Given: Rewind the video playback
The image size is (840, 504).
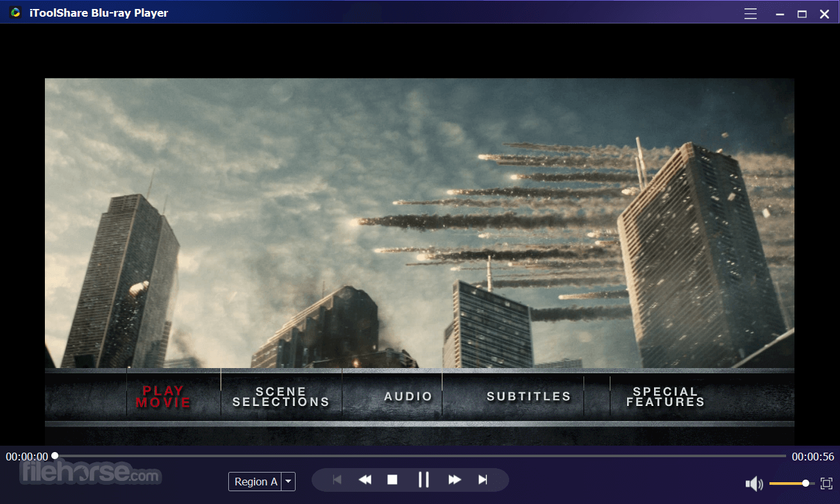Looking at the screenshot, I should tap(365, 480).
